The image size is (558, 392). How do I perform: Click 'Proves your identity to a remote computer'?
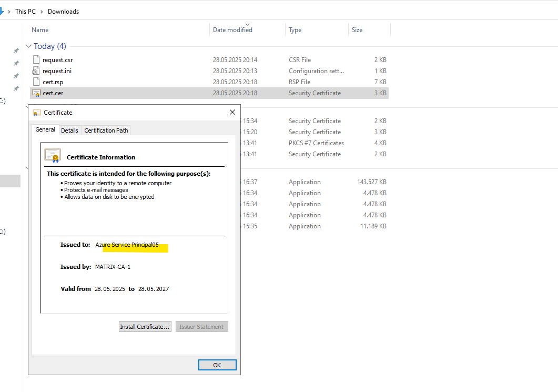pos(118,183)
